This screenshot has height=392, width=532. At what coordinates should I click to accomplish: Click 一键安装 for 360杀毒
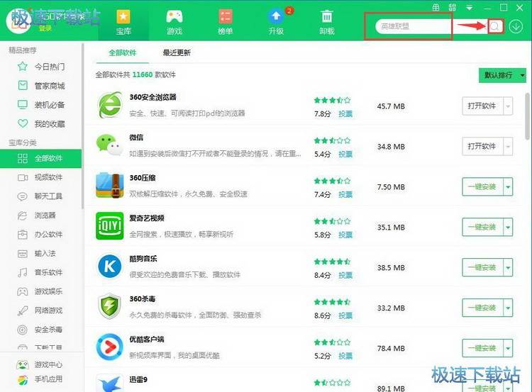[483, 308]
